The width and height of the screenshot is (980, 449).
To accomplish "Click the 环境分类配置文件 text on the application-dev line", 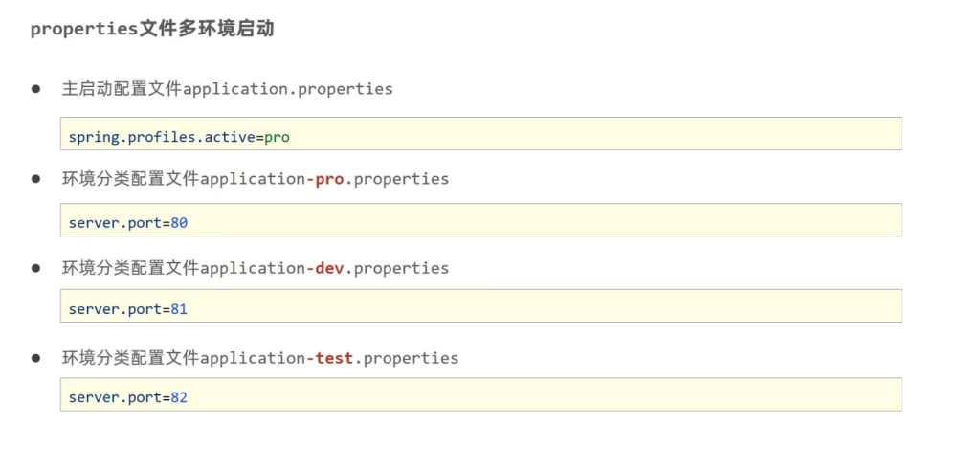I will (131, 268).
